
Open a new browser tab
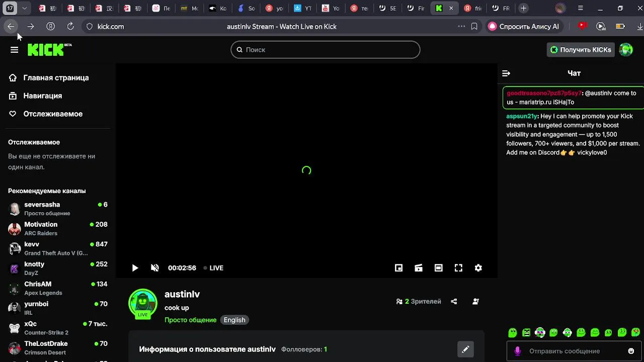523,8
